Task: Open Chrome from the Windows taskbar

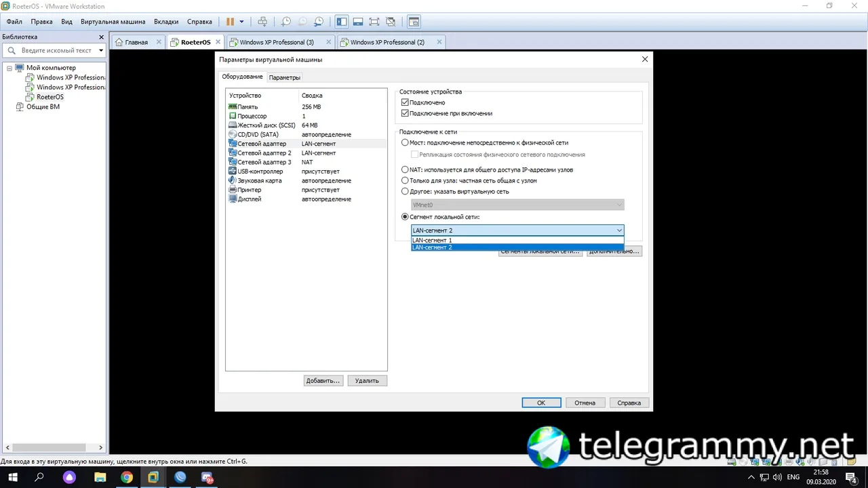Action: pos(127,478)
